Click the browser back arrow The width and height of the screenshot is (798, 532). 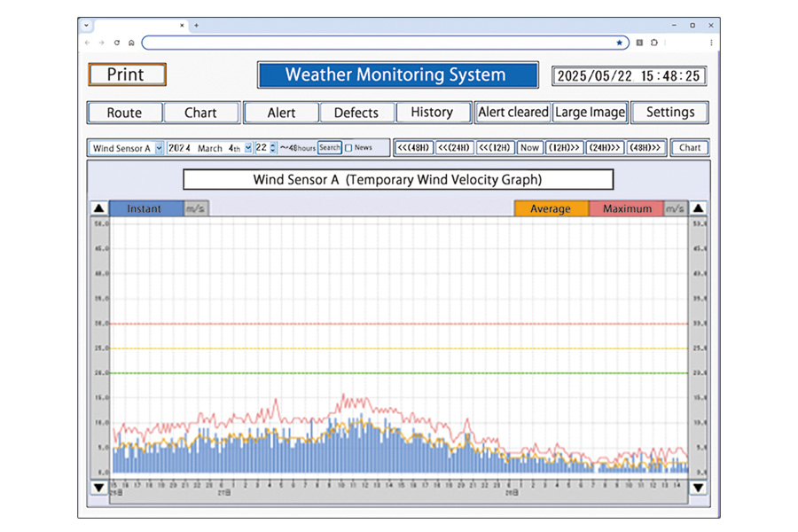pyautogui.click(x=88, y=43)
